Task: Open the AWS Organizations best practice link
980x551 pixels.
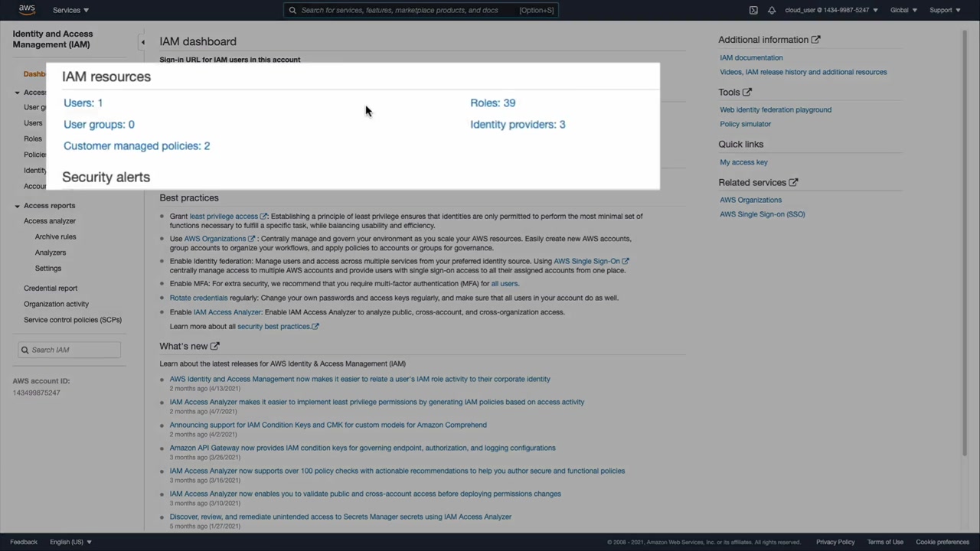Action: click(x=219, y=239)
